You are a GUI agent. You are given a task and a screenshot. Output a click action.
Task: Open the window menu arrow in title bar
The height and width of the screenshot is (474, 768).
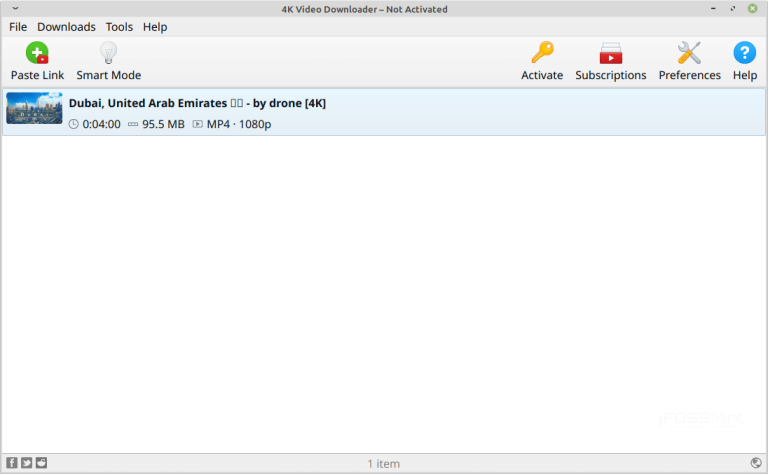pos(15,9)
